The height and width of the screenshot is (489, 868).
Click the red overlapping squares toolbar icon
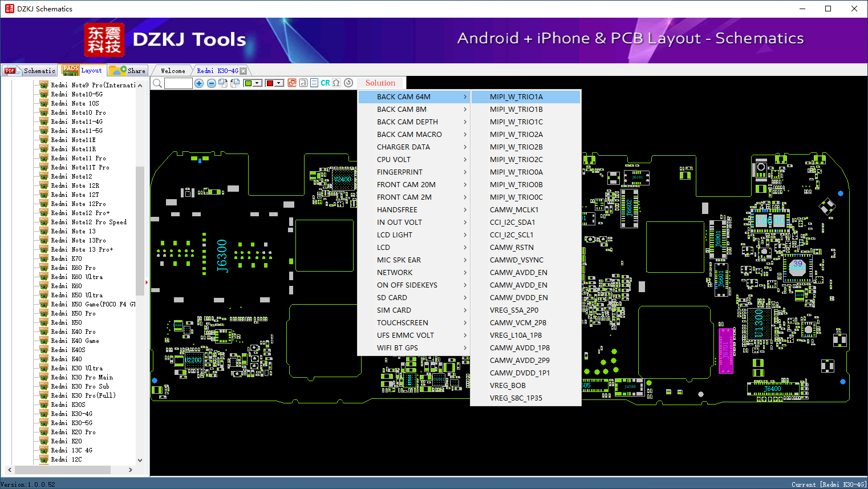pos(292,83)
